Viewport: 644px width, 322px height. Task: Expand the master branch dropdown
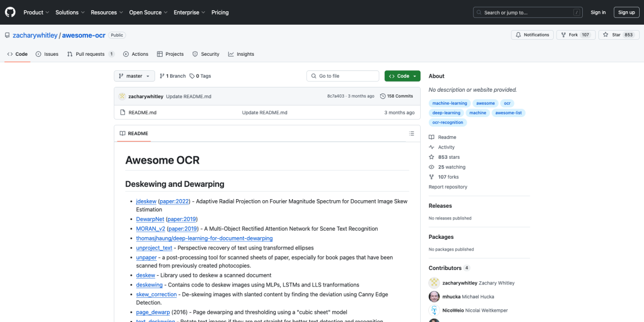pos(134,76)
